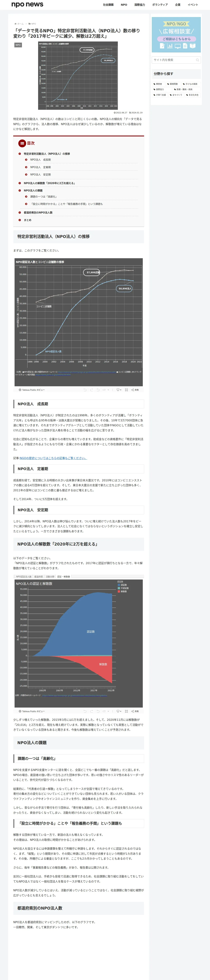The height and width of the screenshot is (980, 210).
Task: Open the NPO navigation menu item
Action: click(x=124, y=5)
